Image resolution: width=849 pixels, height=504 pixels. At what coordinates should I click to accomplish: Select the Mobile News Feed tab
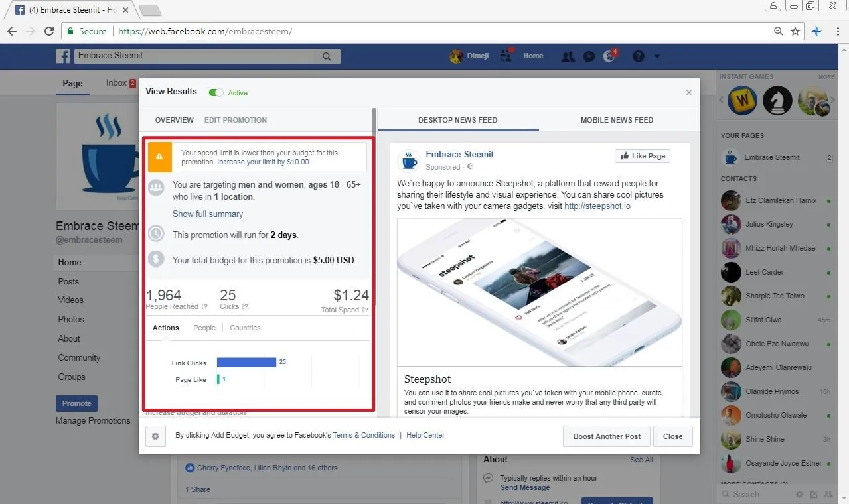click(x=617, y=120)
